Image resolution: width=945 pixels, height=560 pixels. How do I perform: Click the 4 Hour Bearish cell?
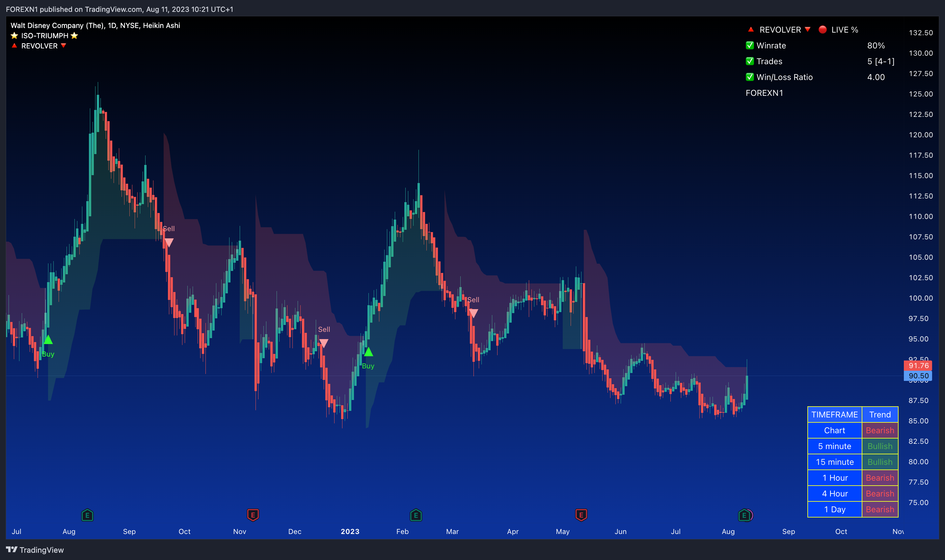pos(880,493)
